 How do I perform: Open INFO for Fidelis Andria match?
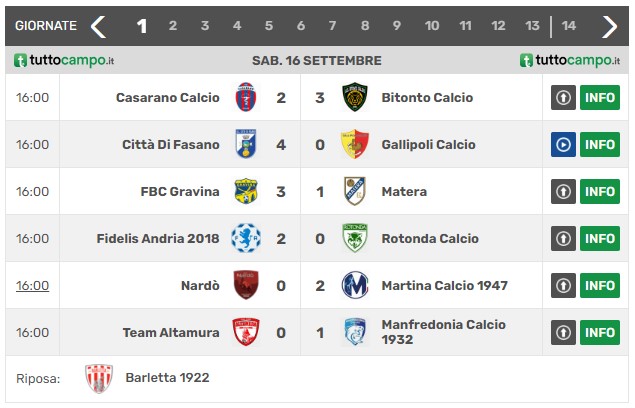click(x=600, y=238)
